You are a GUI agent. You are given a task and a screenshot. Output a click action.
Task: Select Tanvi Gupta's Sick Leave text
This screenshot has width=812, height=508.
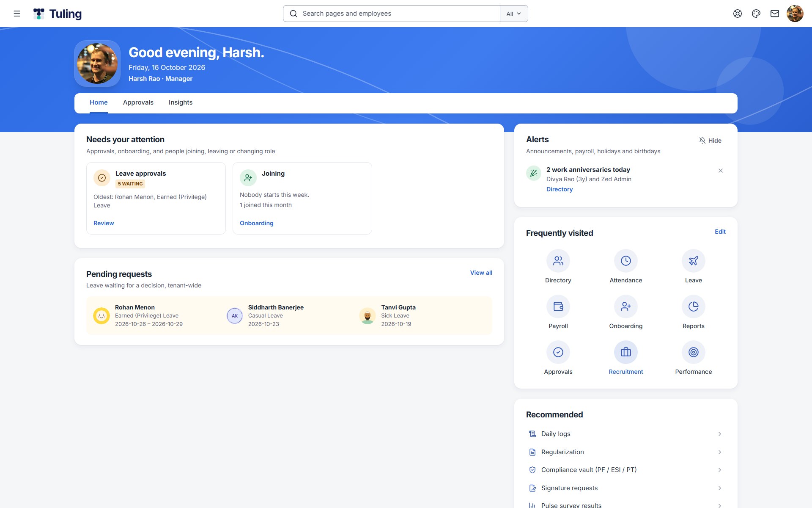(395, 316)
